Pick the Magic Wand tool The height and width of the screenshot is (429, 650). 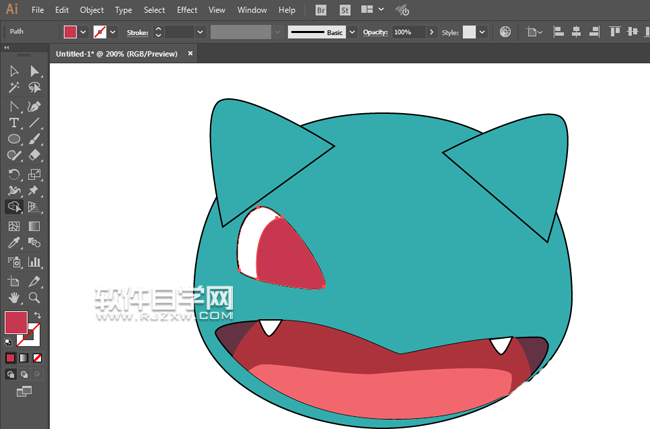pos(14,89)
